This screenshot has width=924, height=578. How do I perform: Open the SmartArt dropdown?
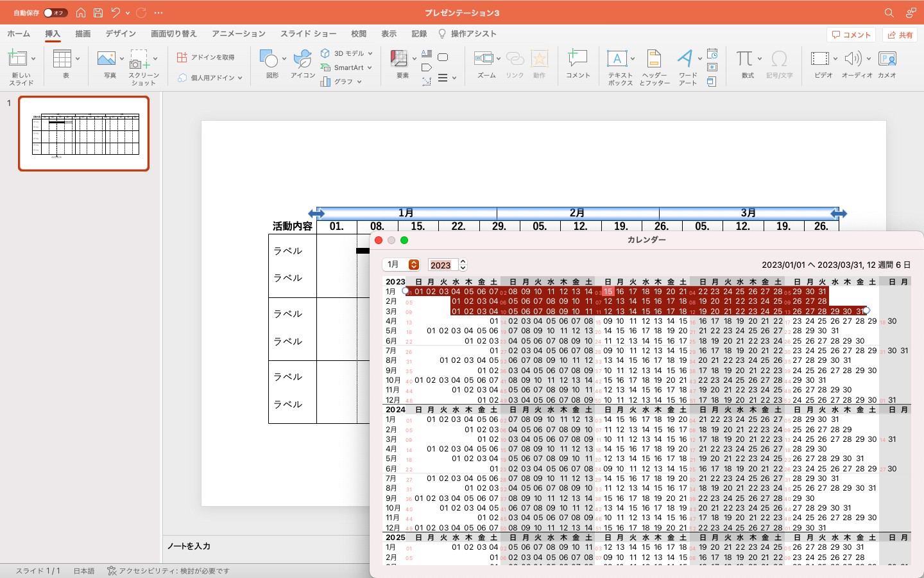click(x=346, y=67)
